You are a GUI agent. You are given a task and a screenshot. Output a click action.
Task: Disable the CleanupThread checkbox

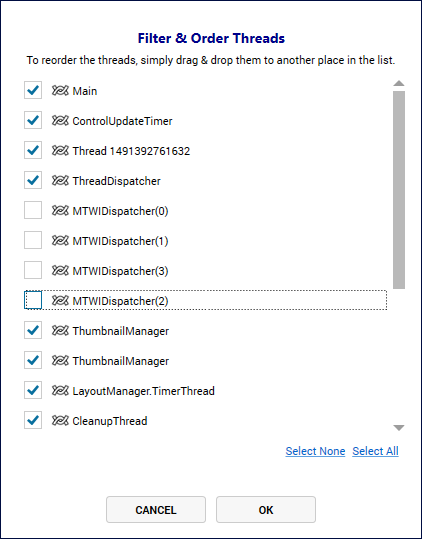click(33, 420)
